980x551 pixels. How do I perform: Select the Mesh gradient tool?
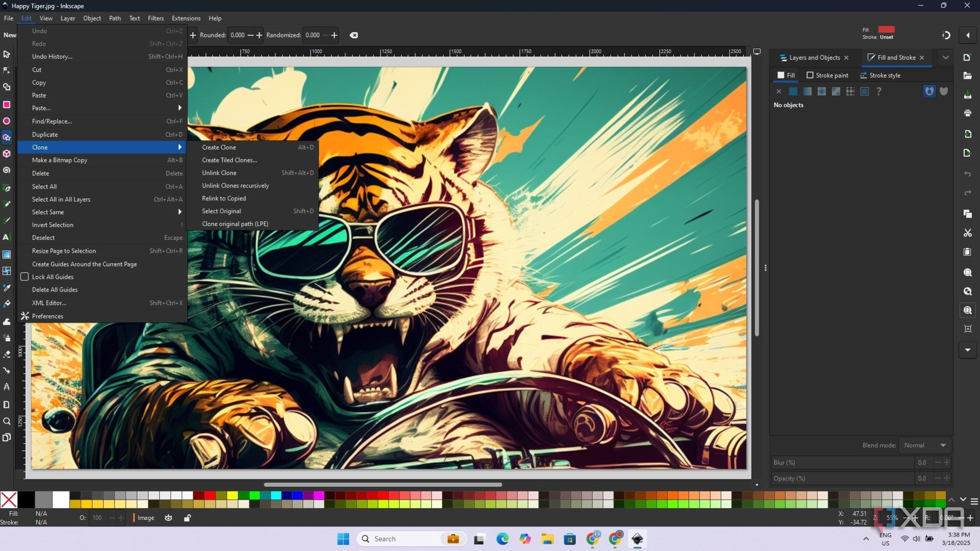tap(7, 271)
